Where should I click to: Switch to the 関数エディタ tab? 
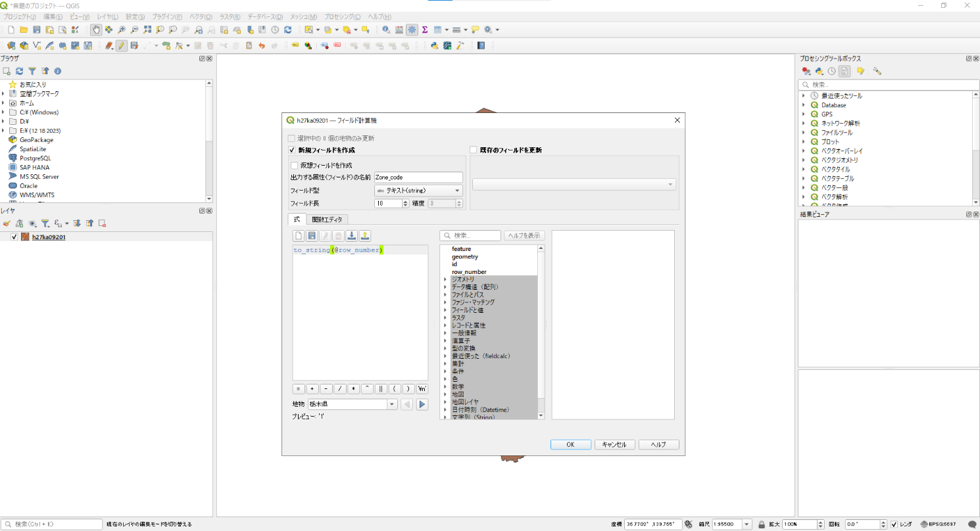tap(327, 219)
